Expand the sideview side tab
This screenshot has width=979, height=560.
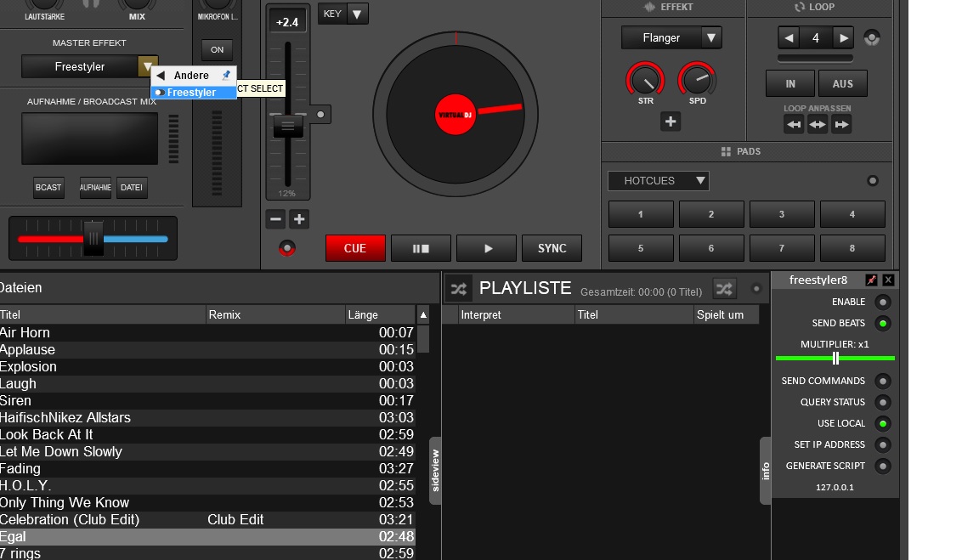[x=435, y=470]
